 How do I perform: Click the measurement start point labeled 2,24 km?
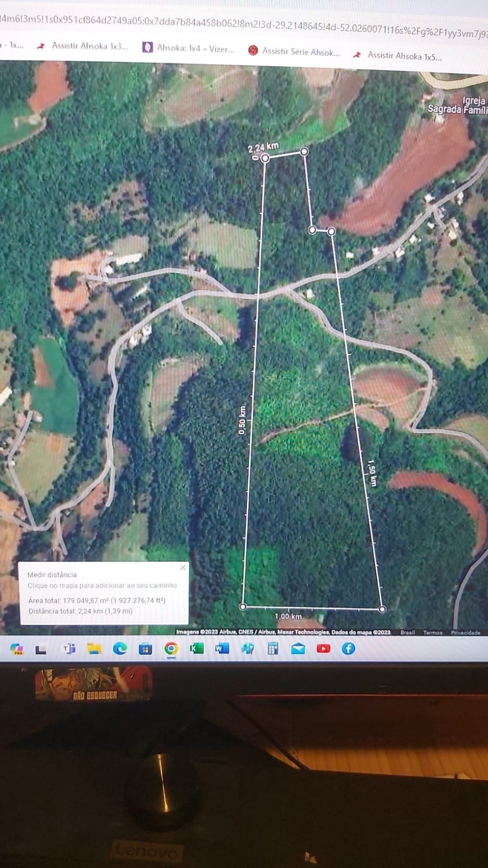(265, 158)
